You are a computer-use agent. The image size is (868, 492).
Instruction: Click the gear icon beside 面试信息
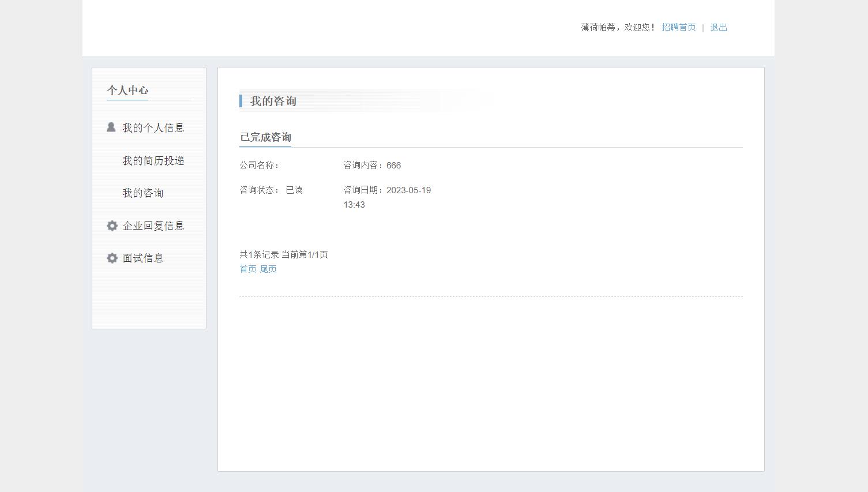[x=112, y=258]
